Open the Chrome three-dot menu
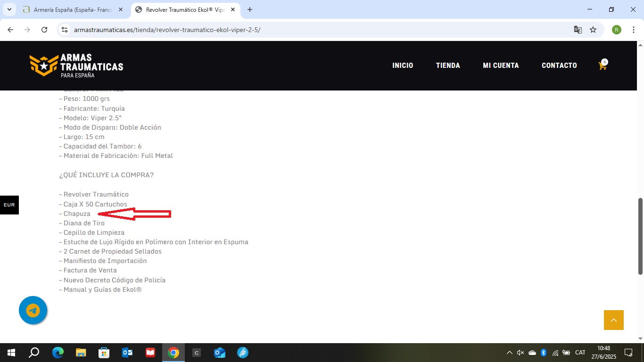Viewport: 644px width, 362px height. point(633,30)
